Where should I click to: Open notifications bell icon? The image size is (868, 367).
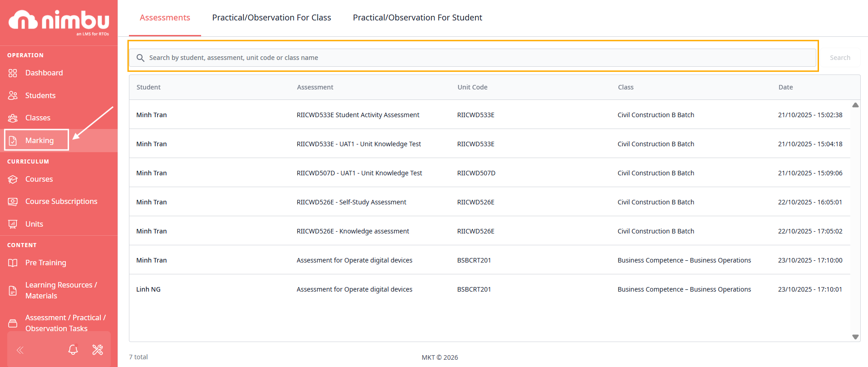pos(73,350)
